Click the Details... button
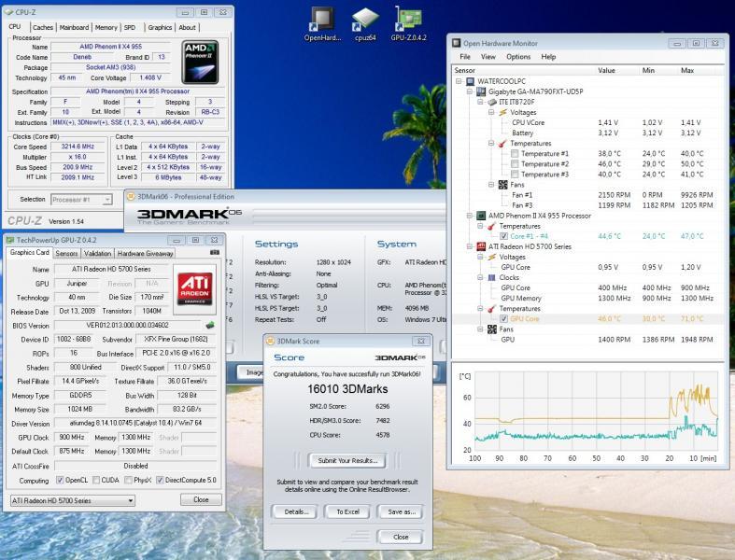The height and width of the screenshot is (560, 735). tap(296, 511)
